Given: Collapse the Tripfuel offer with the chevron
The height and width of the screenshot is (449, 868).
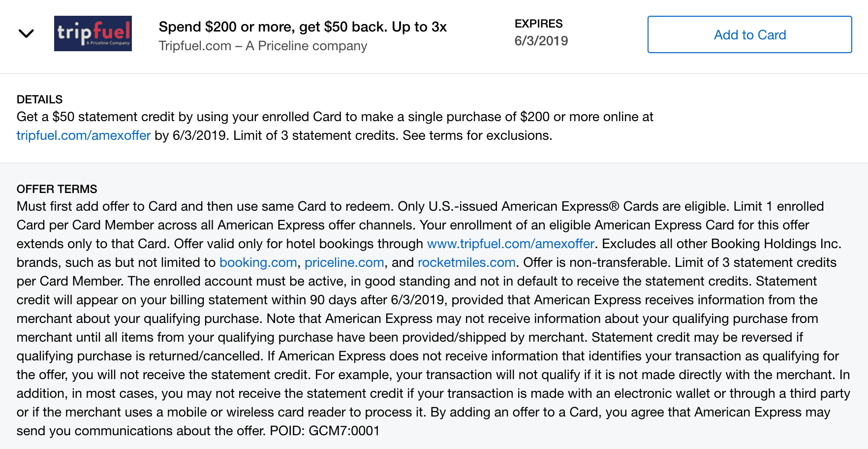Looking at the screenshot, I should 26,33.
